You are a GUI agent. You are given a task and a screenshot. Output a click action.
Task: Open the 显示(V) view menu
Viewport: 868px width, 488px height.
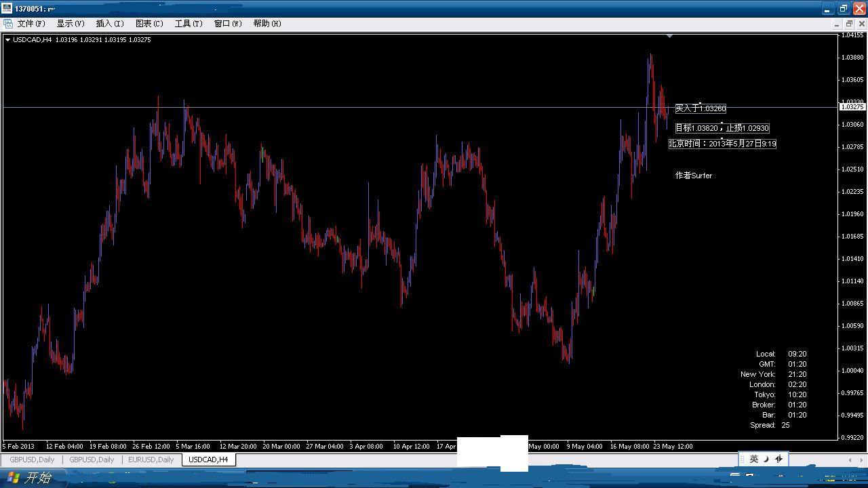[70, 24]
